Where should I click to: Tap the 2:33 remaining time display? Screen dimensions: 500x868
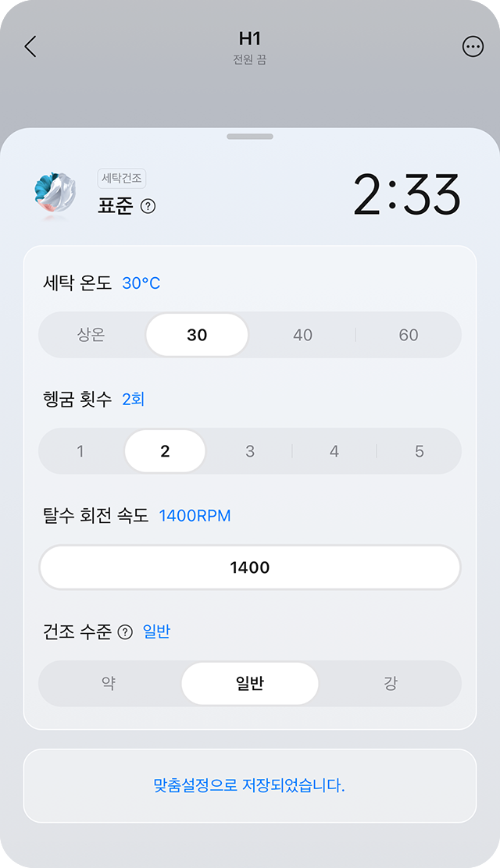point(406,194)
